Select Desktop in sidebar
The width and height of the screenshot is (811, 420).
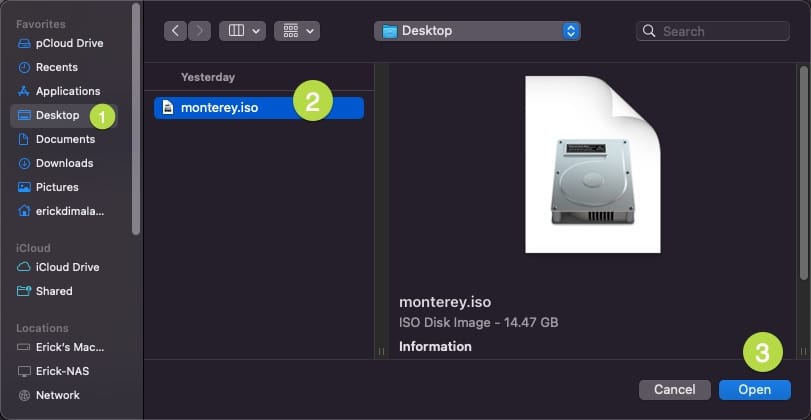click(x=64, y=115)
